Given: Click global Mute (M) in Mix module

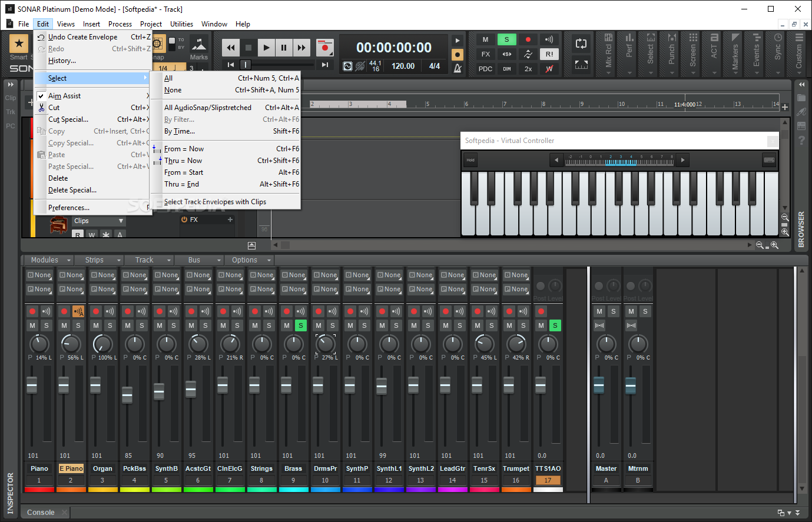Looking at the screenshot, I should tap(485, 39).
